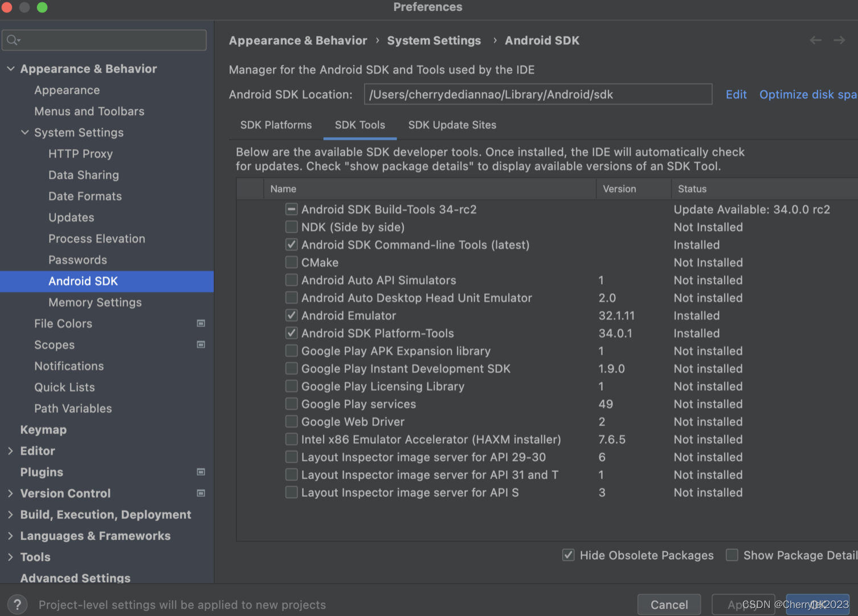Click inside the Android SDK Location field
Viewport: 858px width, 616px height.
coord(538,94)
